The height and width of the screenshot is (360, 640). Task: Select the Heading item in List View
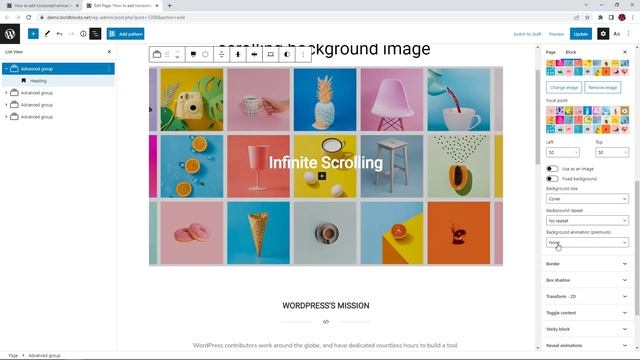[x=38, y=81]
